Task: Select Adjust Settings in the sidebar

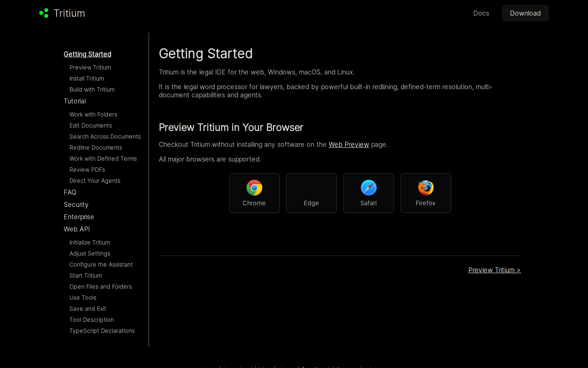Action: (90, 254)
